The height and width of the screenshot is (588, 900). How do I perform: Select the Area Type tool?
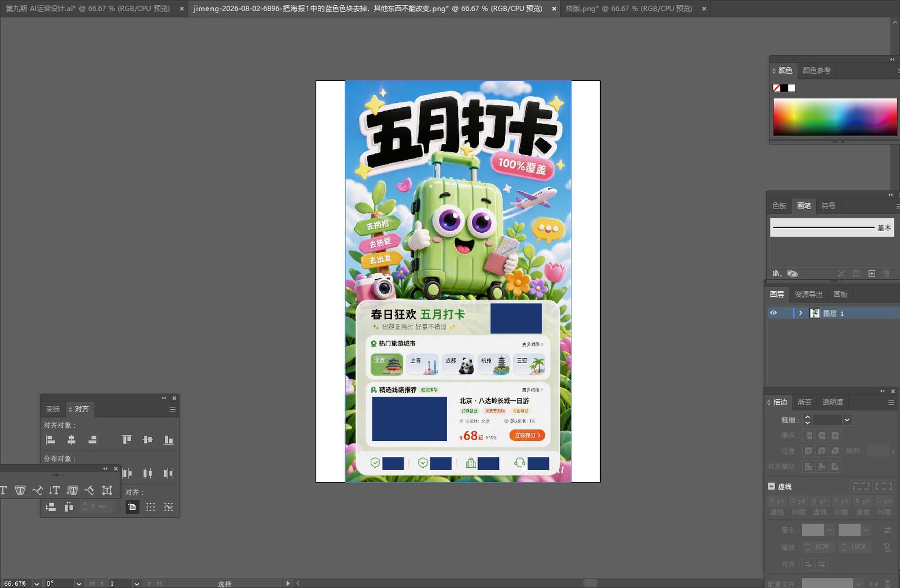(x=20, y=490)
